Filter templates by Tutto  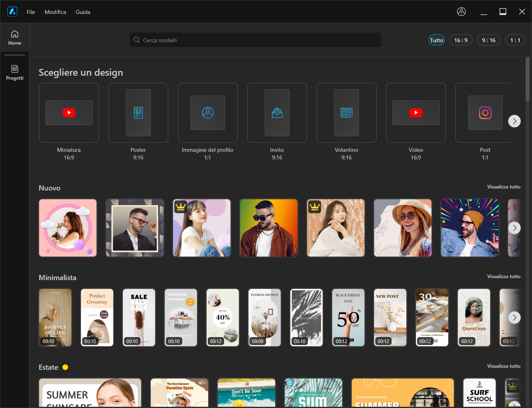(x=437, y=40)
